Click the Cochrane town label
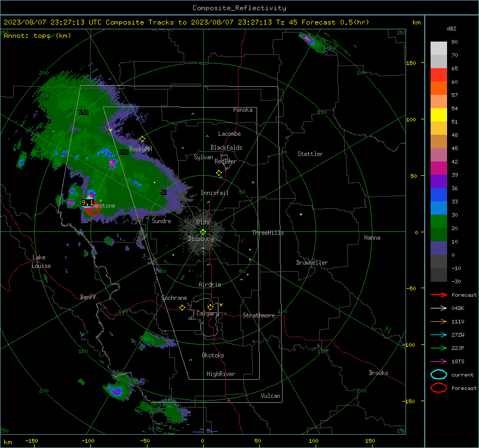This screenshot has height=448, width=479. (174, 298)
